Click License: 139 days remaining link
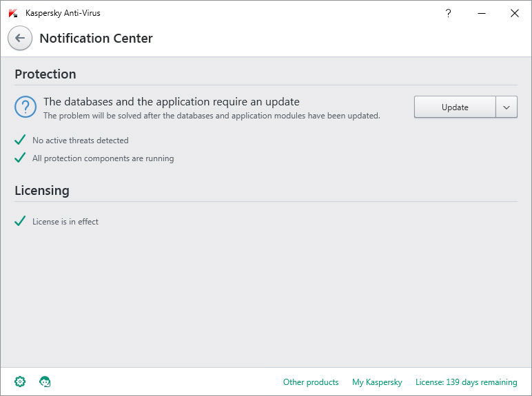532x396 pixels. [466, 382]
